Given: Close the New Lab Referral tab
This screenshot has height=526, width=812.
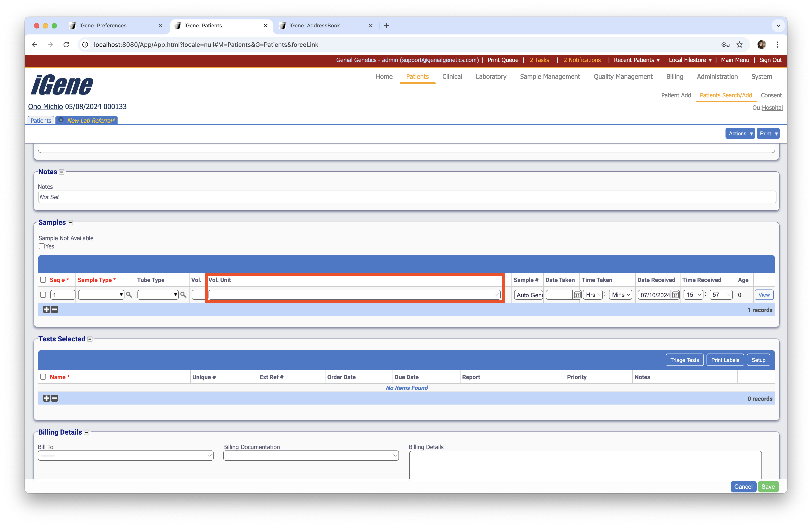Looking at the screenshot, I should pyautogui.click(x=61, y=120).
